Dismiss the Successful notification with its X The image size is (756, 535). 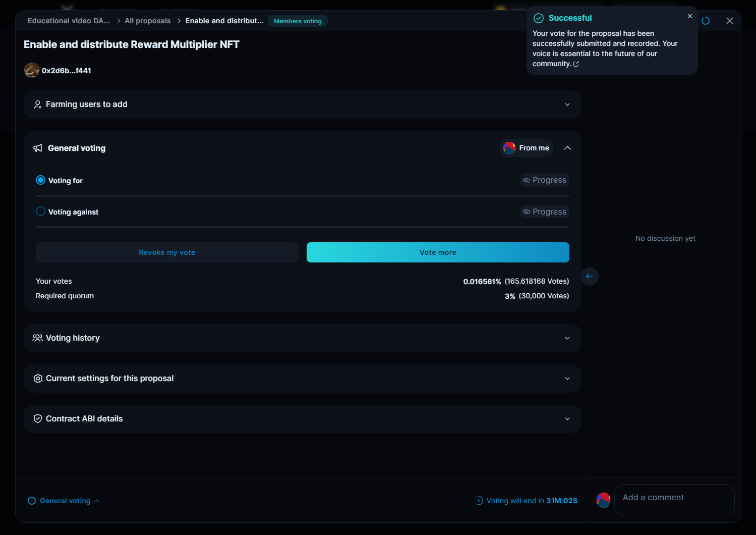tap(690, 16)
